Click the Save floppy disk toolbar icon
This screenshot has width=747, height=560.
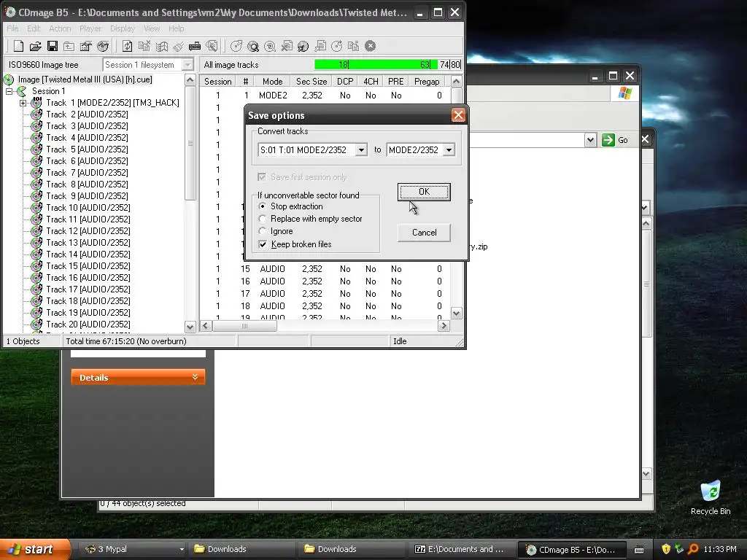pyautogui.click(x=53, y=46)
